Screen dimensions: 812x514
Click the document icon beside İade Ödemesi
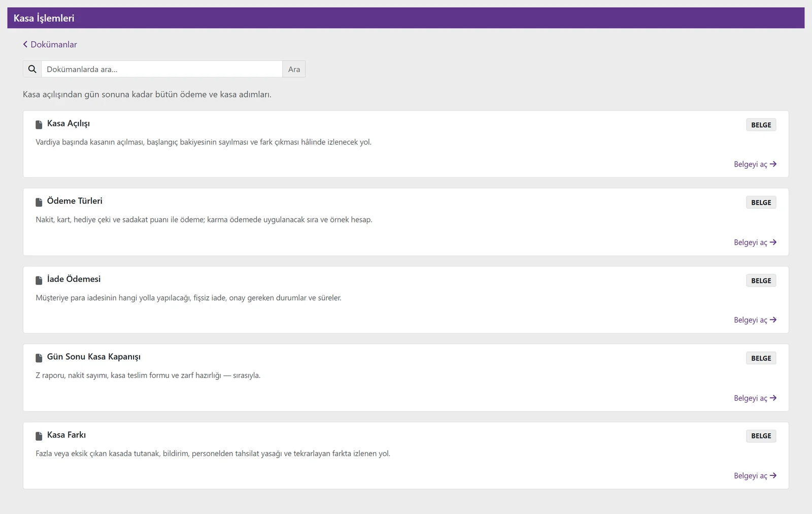[x=39, y=280]
